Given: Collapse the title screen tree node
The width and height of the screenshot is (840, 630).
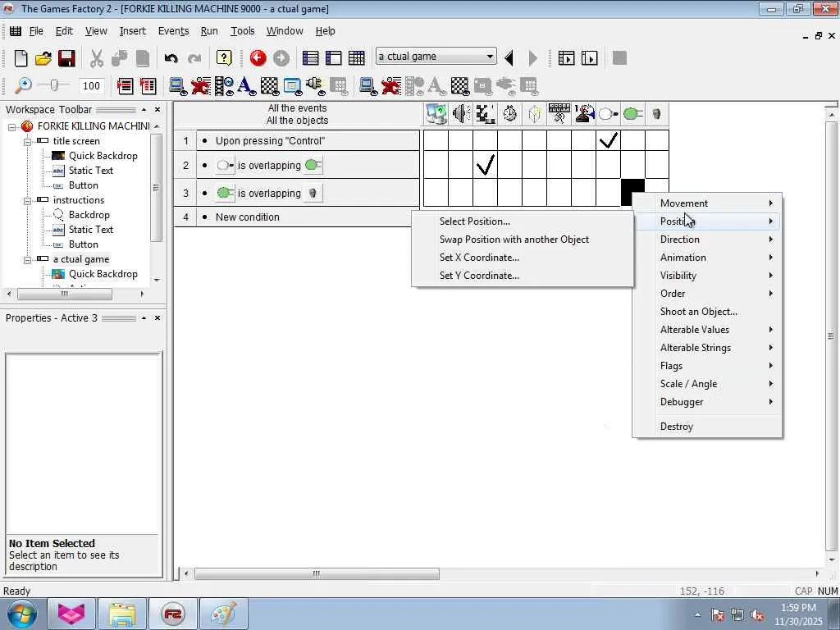Looking at the screenshot, I should 27,141.
